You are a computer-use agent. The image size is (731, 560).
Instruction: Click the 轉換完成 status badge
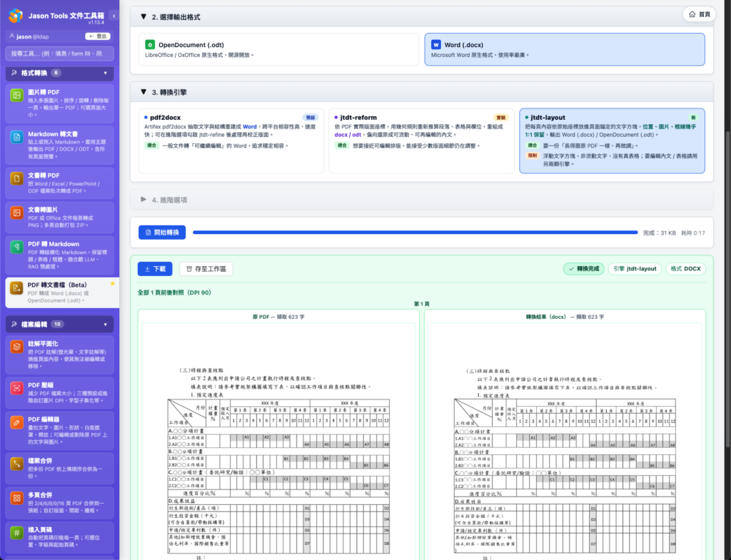(584, 269)
